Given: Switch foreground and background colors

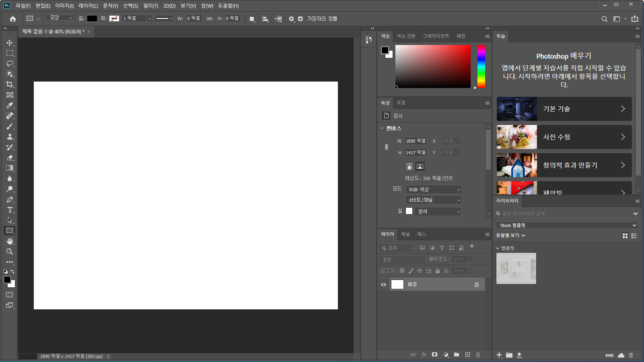Looking at the screenshot, I should pos(12,272).
